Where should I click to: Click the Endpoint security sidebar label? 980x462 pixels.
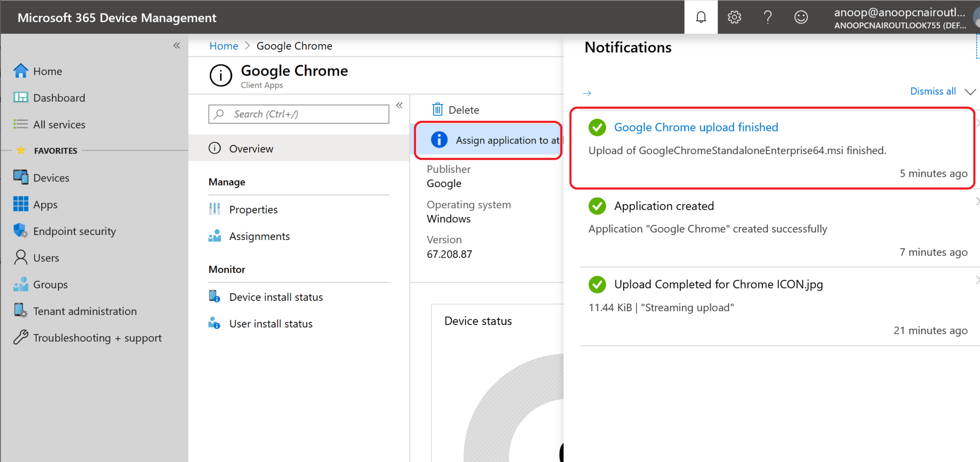pos(74,231)
